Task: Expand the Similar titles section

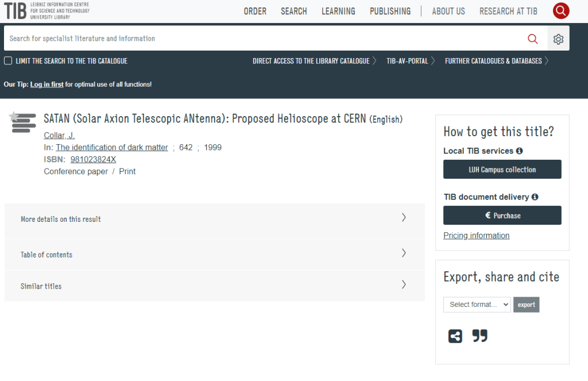Action: point(214,286)
